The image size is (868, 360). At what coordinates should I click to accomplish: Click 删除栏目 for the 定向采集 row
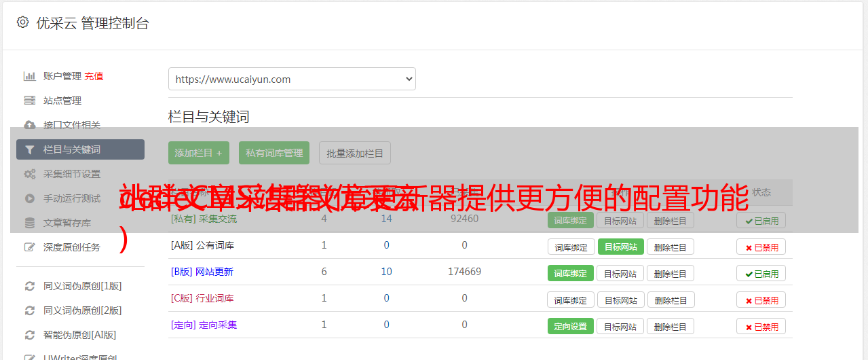click(671, 326)
